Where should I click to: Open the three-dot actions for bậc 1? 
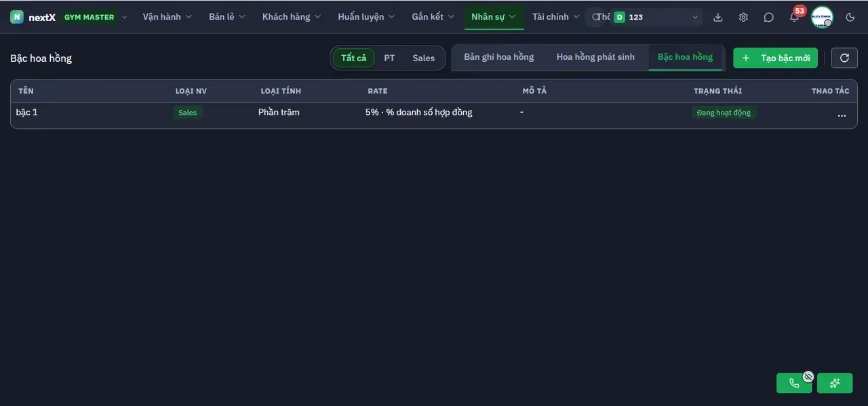click(842, 115)
